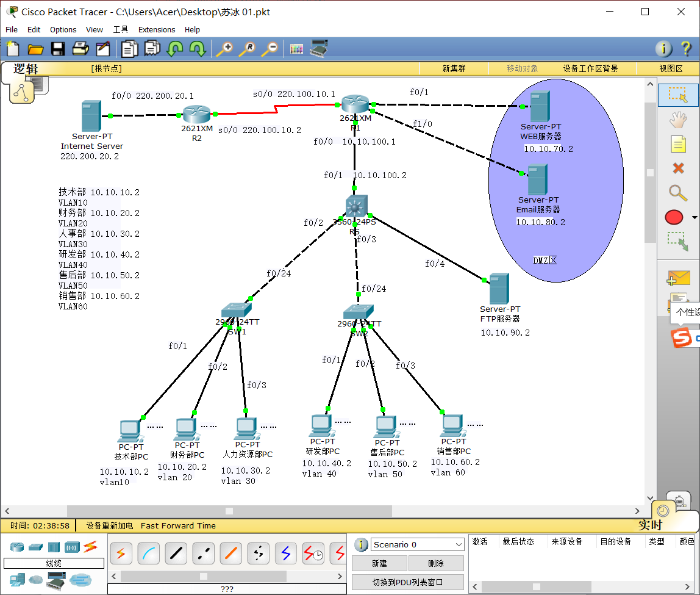Switch to the 逻辑 logical workspace tab
Screen dimensions: 700x595
(x=26, y=69)
